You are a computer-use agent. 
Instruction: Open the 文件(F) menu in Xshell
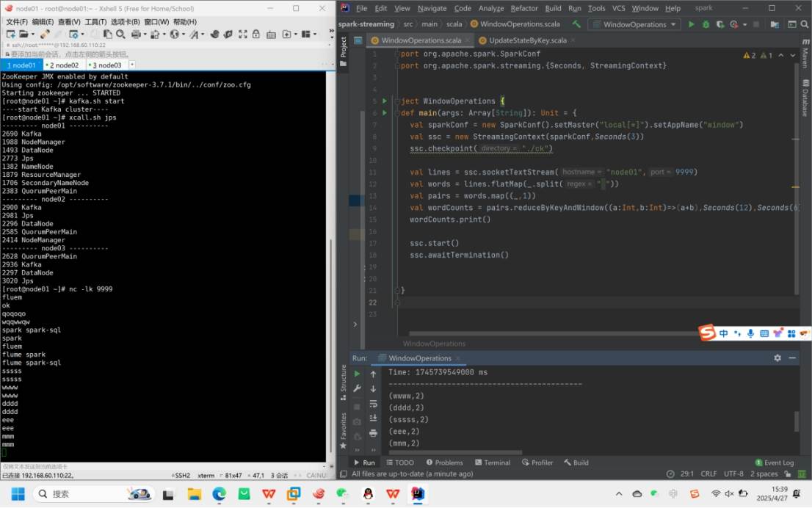[x=17, y=22]
